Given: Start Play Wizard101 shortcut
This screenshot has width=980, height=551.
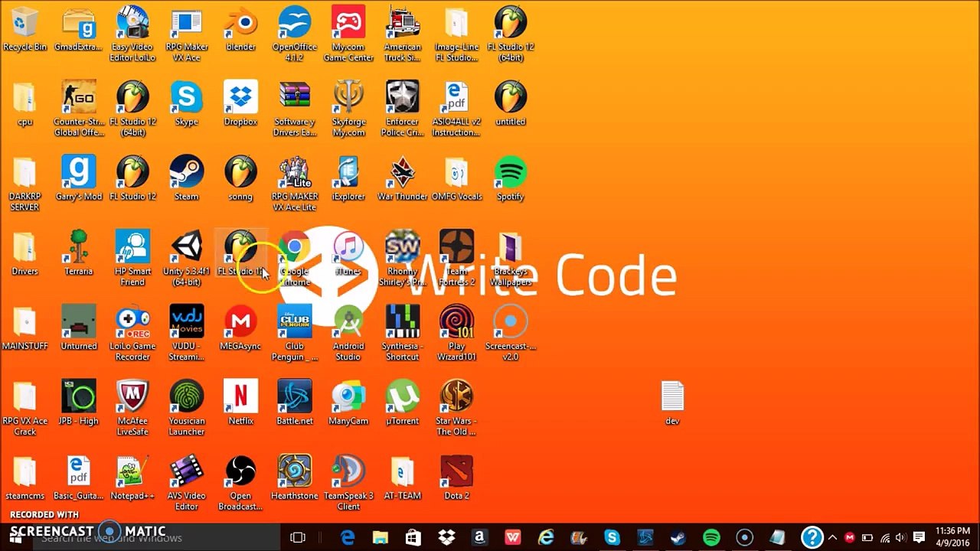Looking at the screenshot, I should (456, 334).
